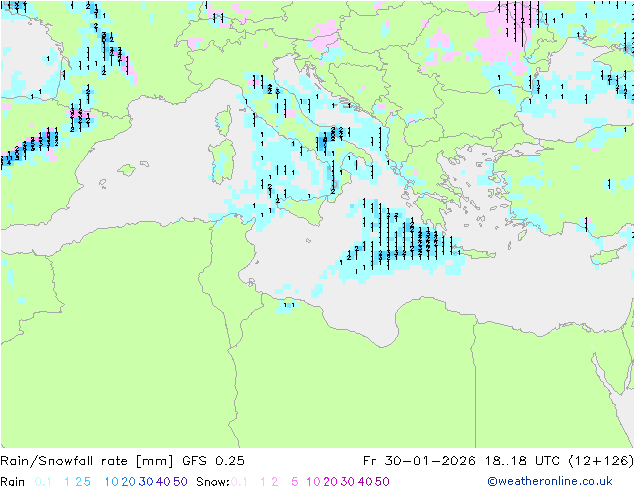Click the Rain legend value 40
The image size is (634, 490).
[163, 482]
